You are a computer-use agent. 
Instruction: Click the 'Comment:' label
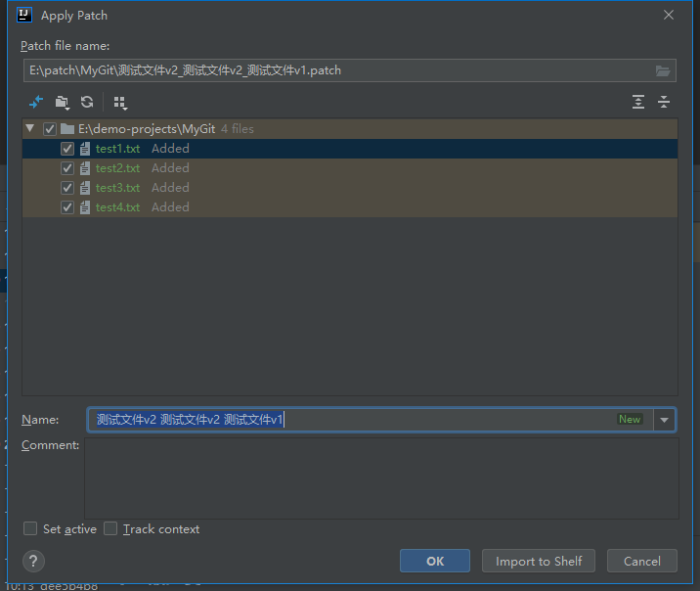(51, 445)
